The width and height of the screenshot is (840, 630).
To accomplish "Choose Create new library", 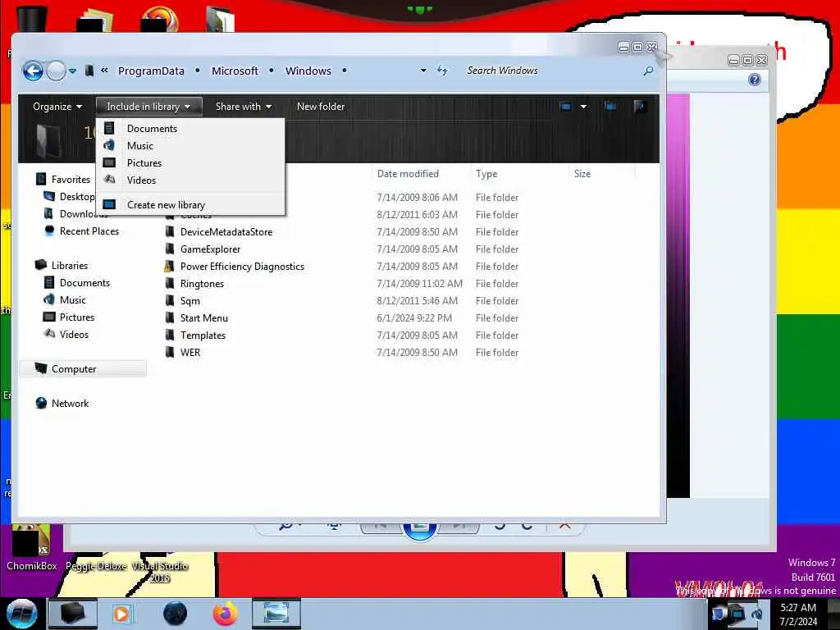I will pos(190,204).
